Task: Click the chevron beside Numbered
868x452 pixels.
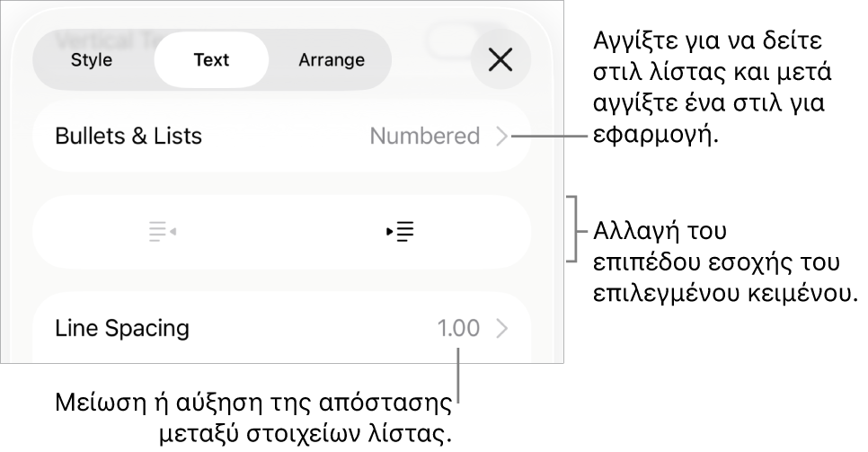Action: coord(502,137)
